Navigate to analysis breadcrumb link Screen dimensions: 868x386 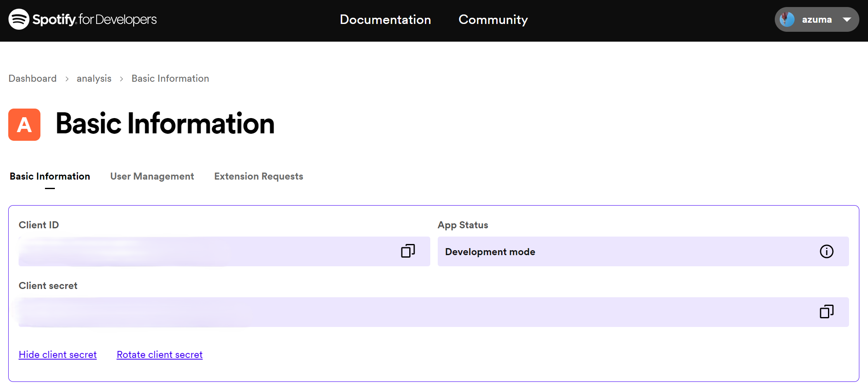[94, 78]
